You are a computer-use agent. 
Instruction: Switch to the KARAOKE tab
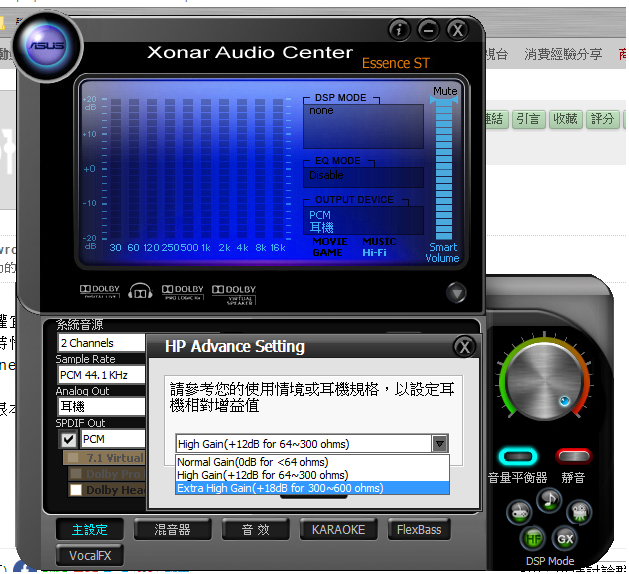pyautogui.click(x=338, y=529)
